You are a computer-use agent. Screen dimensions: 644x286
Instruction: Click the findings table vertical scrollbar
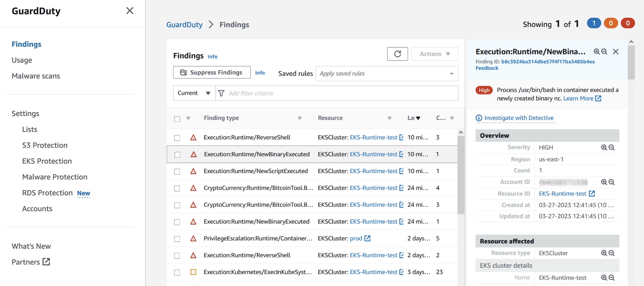pyautogui.click(x=461, y=174)
